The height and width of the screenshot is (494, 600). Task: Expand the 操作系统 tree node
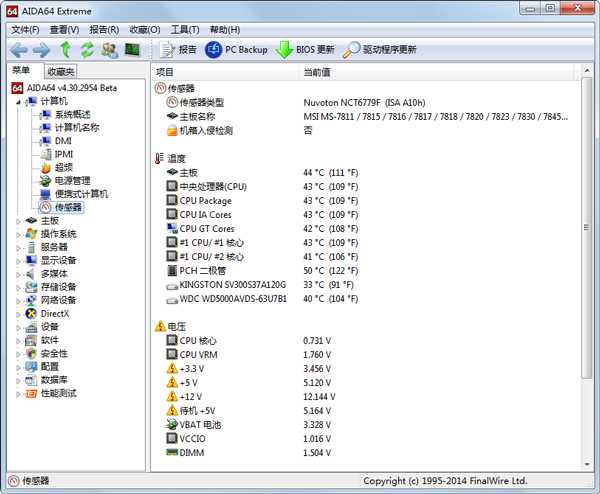point(18,235)
